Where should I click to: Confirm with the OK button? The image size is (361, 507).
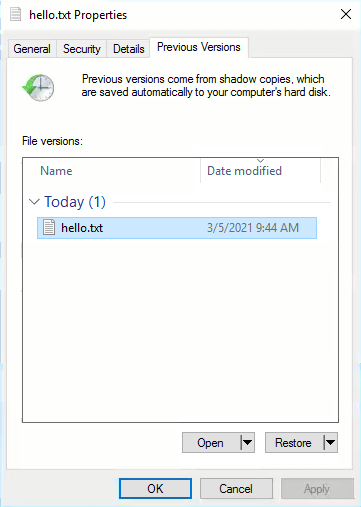pos(155,489)
